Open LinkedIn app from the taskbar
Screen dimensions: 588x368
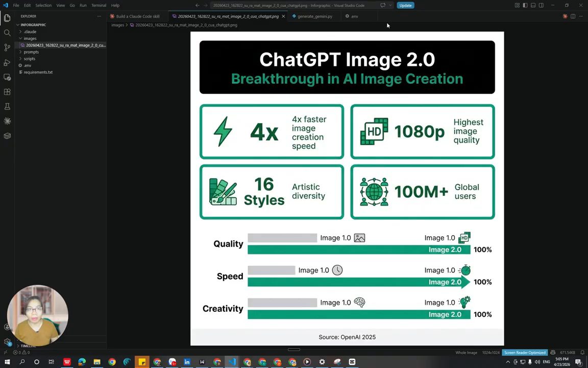click(187, 362)
